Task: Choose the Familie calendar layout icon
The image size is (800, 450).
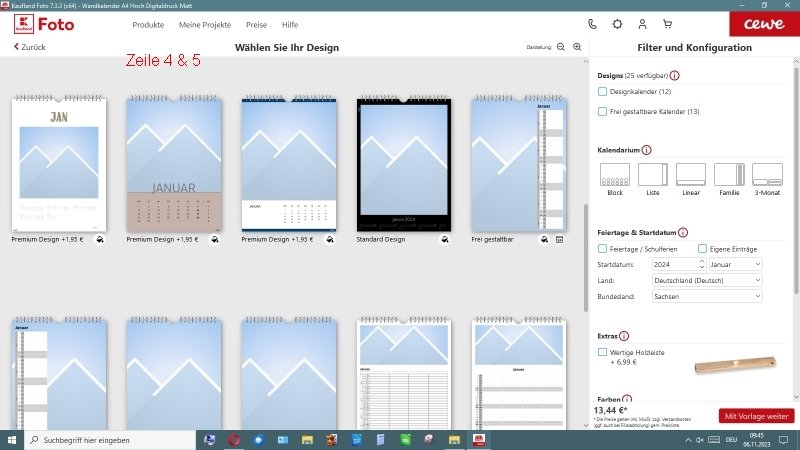Action: [728, 174]
